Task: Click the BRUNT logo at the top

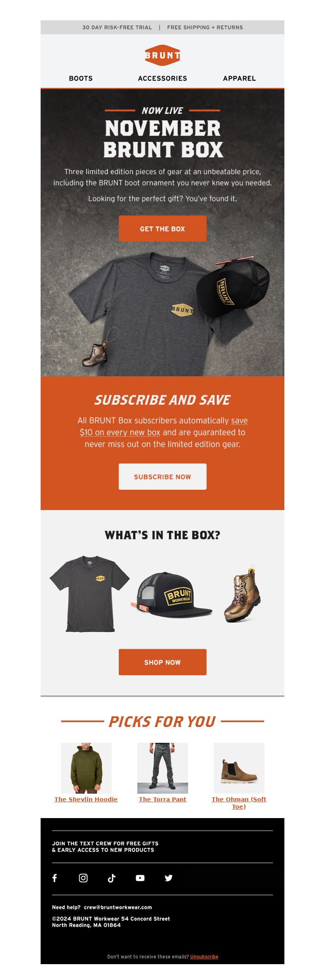Action: [162, 55]
